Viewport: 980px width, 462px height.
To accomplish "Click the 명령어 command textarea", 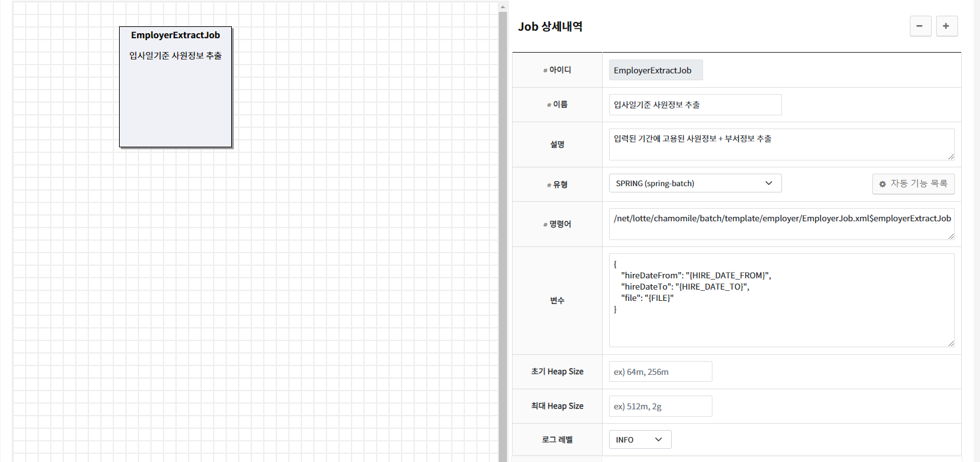I will pyautogui.click(x=782, y=224).
